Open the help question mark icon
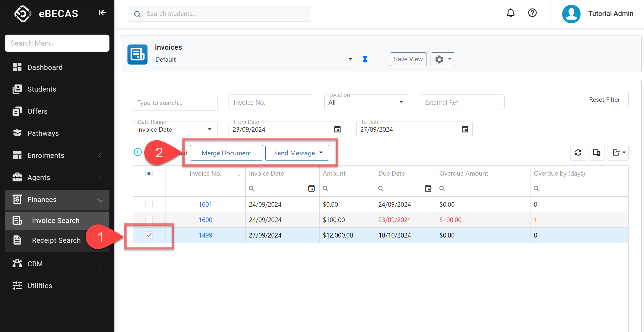644x332 pixels. [x=532, y=13]
